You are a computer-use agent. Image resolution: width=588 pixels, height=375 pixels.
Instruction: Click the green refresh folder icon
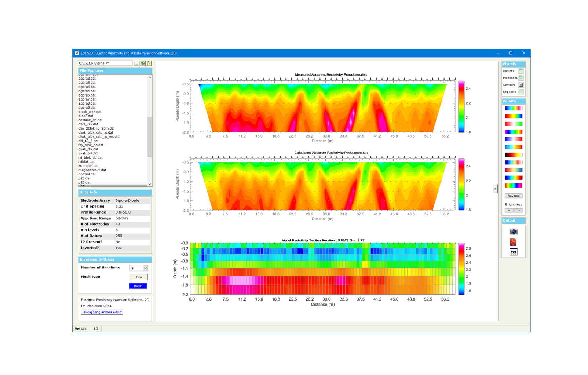(143, 63)
